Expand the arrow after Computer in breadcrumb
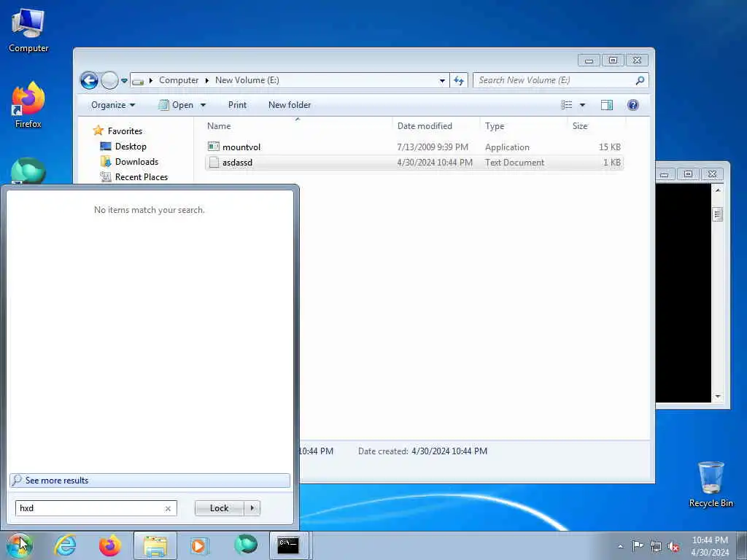This screenshot has width=747, height=560. click(x=207, y=80)
